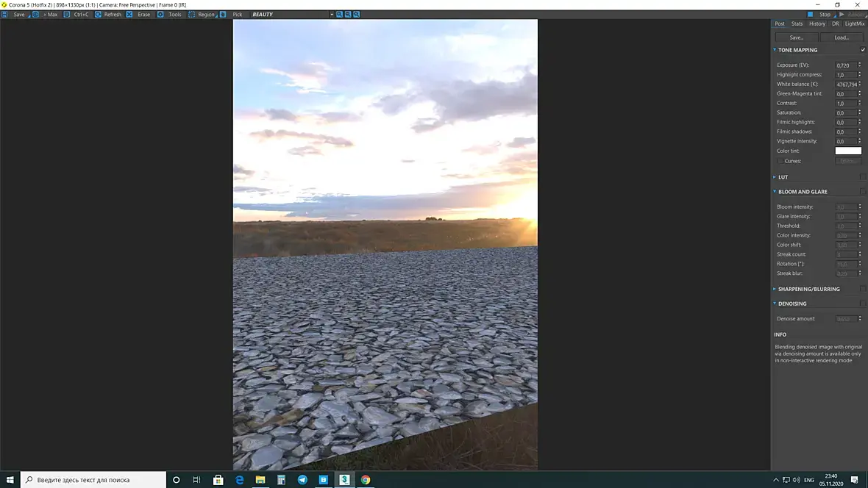Activate the Region render tool
Viewport: 868px width, 488px height.
point(202,15)
